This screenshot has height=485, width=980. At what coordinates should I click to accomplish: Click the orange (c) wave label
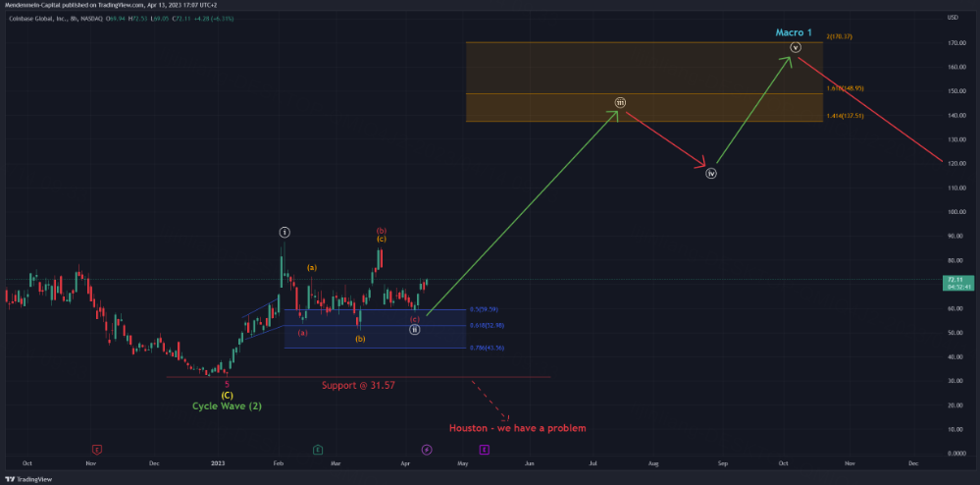pos(382,239)
